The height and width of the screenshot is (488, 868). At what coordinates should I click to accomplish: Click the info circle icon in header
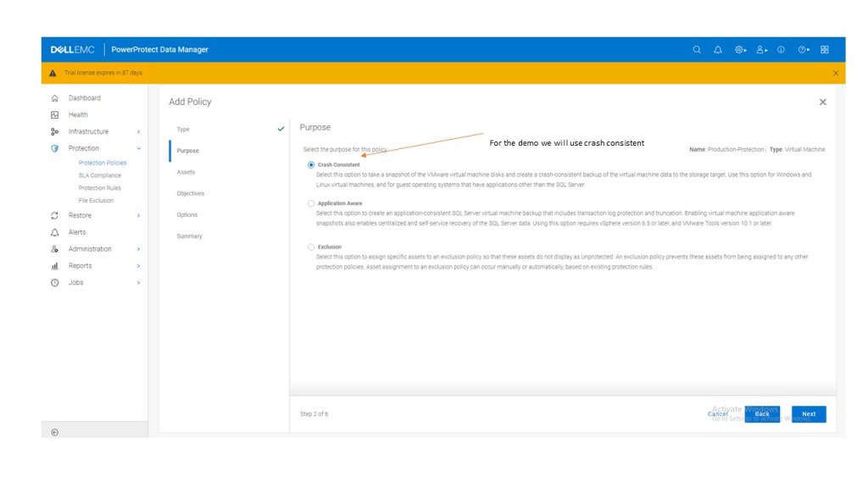pos(781,49)
